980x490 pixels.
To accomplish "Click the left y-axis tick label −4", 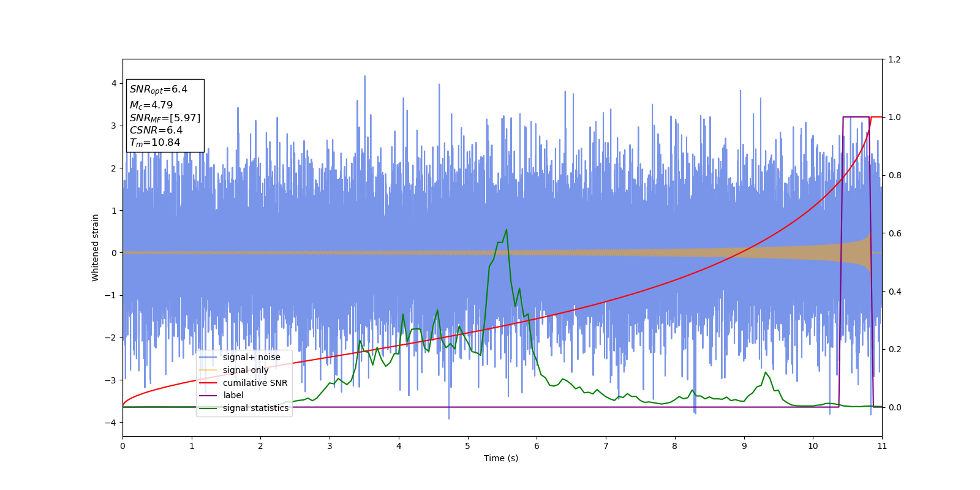I will click(111, 423).
